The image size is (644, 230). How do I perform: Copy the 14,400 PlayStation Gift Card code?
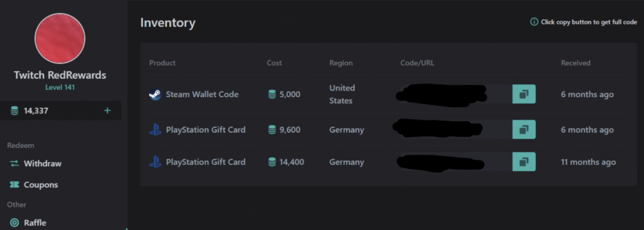[x=524, y=162]
